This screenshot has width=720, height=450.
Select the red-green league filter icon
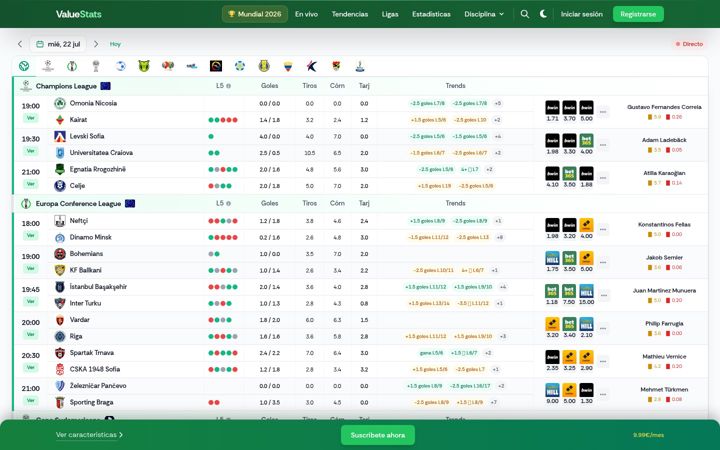tap(168, 66)
